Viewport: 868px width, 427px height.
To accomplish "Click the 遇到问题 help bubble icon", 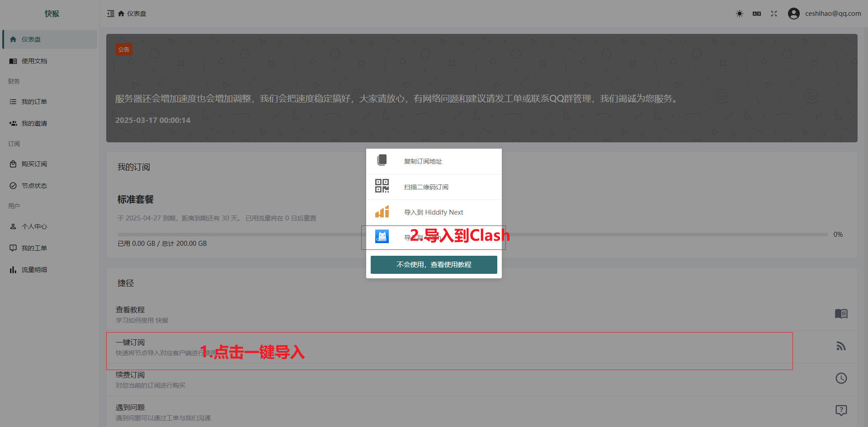I will 841,410.
